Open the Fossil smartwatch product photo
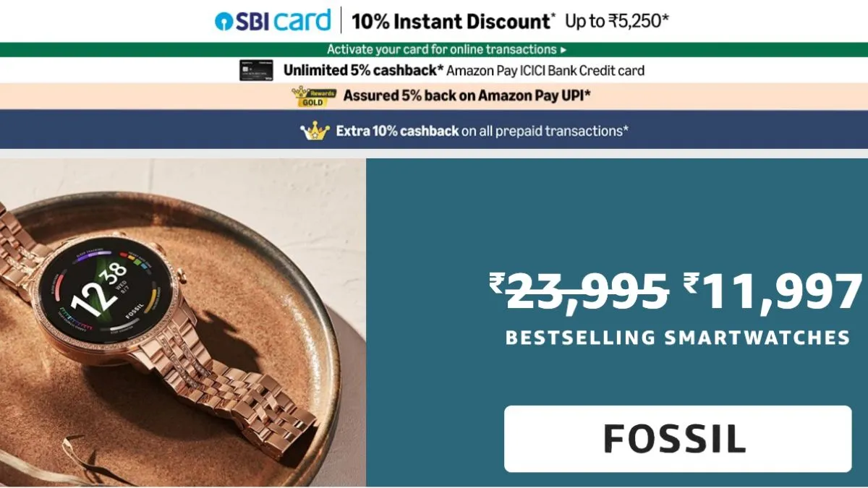Viewport: 868px width, 488px height. 183,322
